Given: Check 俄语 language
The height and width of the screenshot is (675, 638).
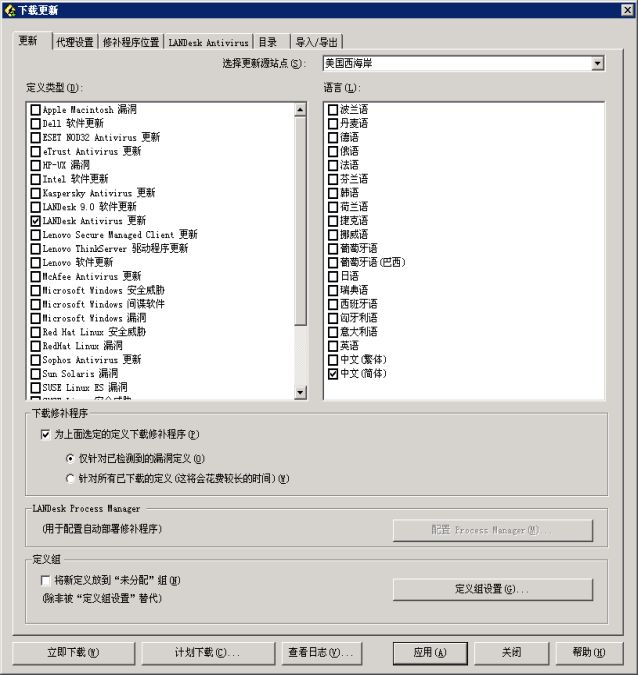Looking at the screenshot, I should pos(333,152).
